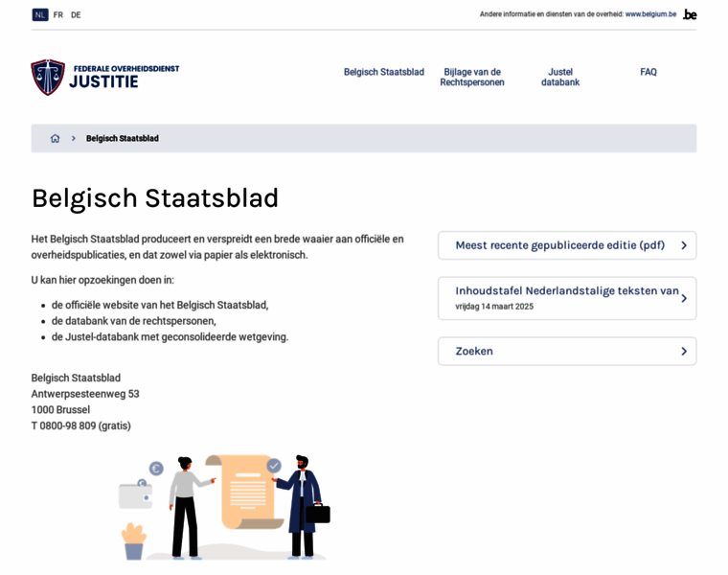Click the illustration of people with scroll
This screenshot has width=728, height=575.
click(224, 507)
